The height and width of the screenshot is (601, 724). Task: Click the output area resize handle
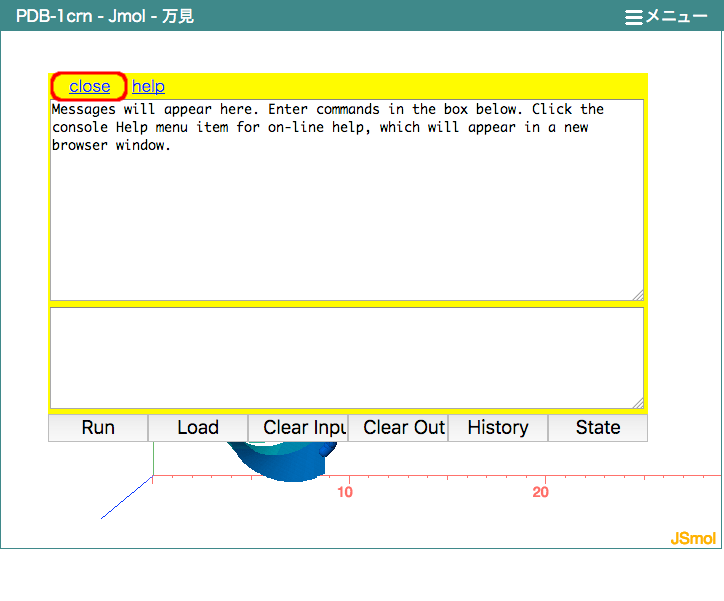coord(637,294)
